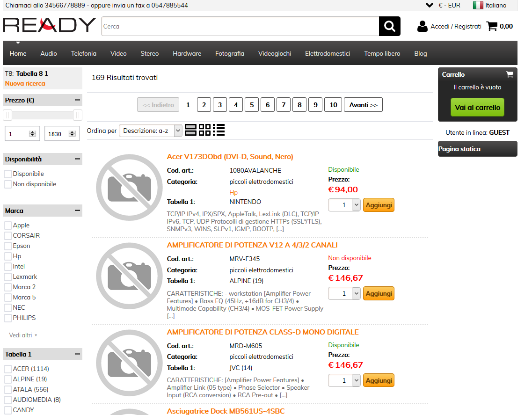
Task: Click the maximum price slider handle
Action: point(78,115)
